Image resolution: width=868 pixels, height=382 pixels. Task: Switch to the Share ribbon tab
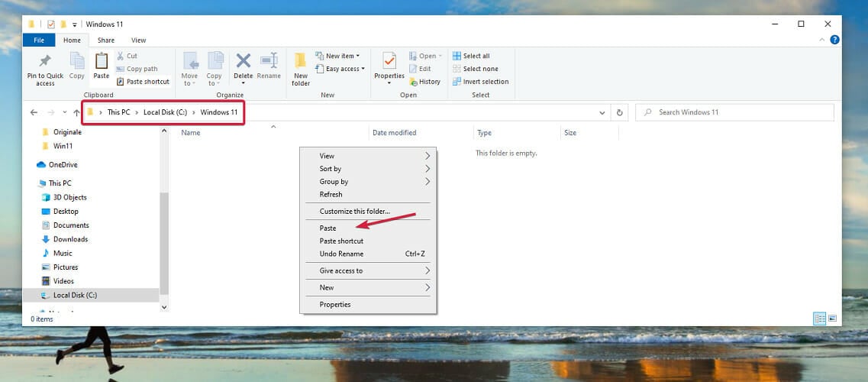tap(105, 40)
